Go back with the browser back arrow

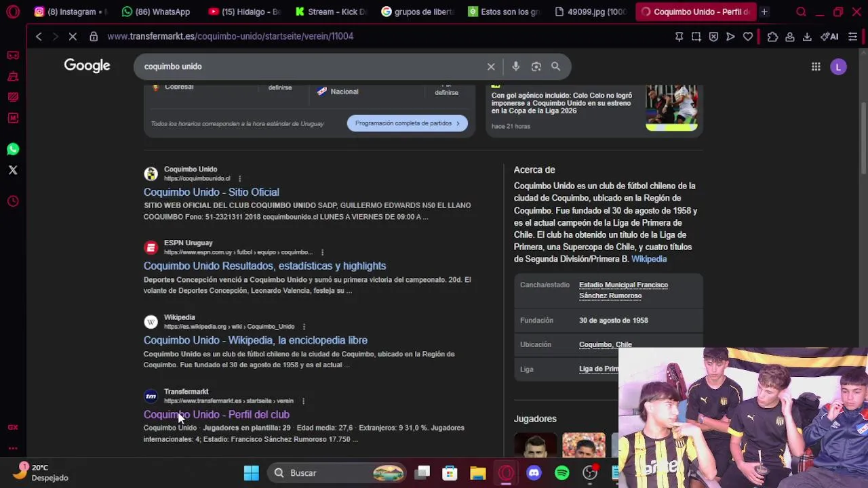click(x=39, y=37)
